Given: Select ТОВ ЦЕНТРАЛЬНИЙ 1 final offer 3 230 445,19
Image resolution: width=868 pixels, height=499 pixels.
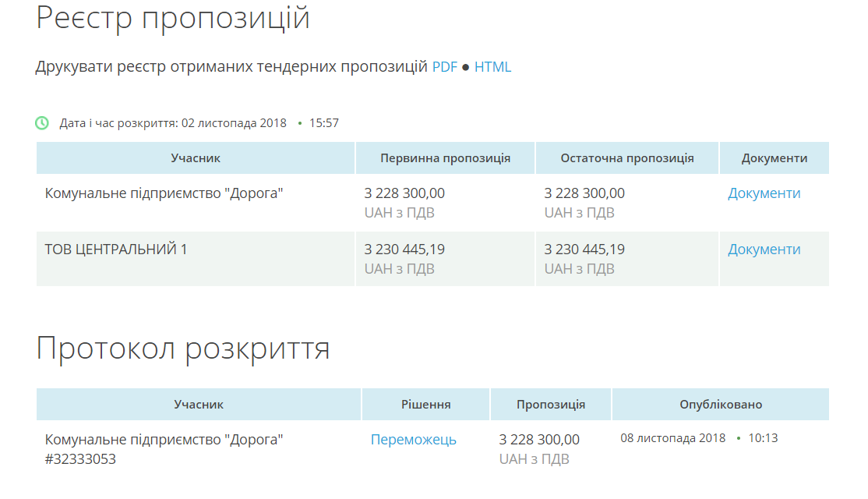Looking at the screenshot, I should point(584,249).
